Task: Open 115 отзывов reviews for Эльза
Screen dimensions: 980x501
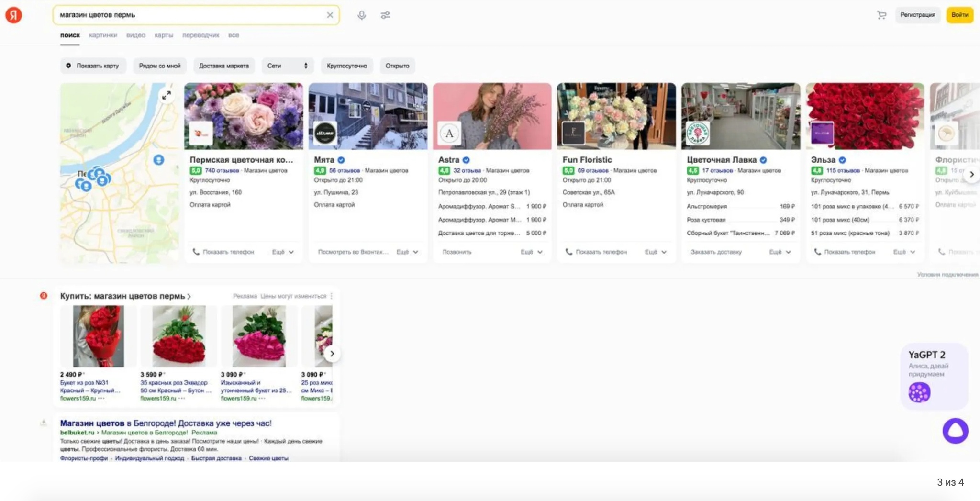Action: 843,170
